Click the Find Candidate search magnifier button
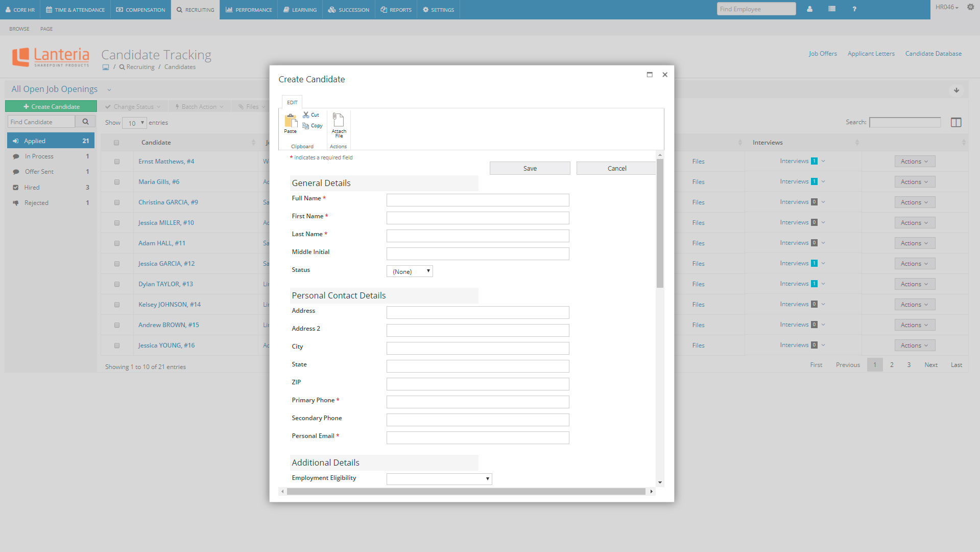This screenshot has width=980, height=552. coord(85,122)
